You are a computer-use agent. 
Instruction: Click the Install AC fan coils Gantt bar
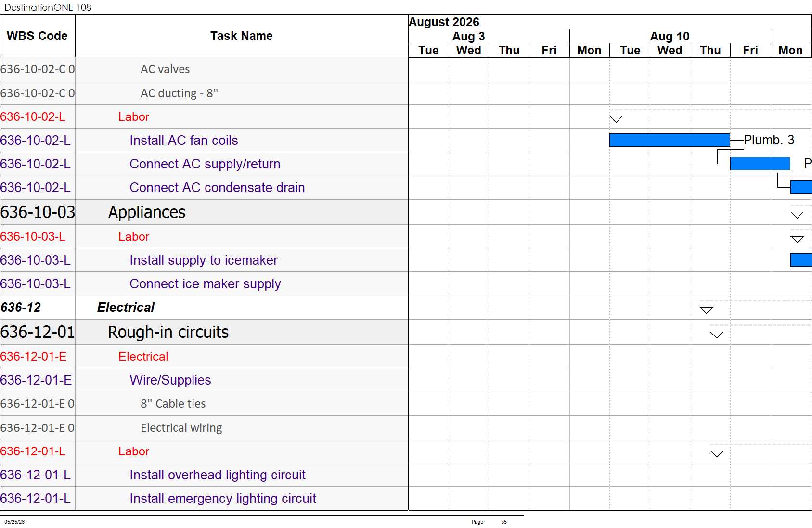(670, 140)
